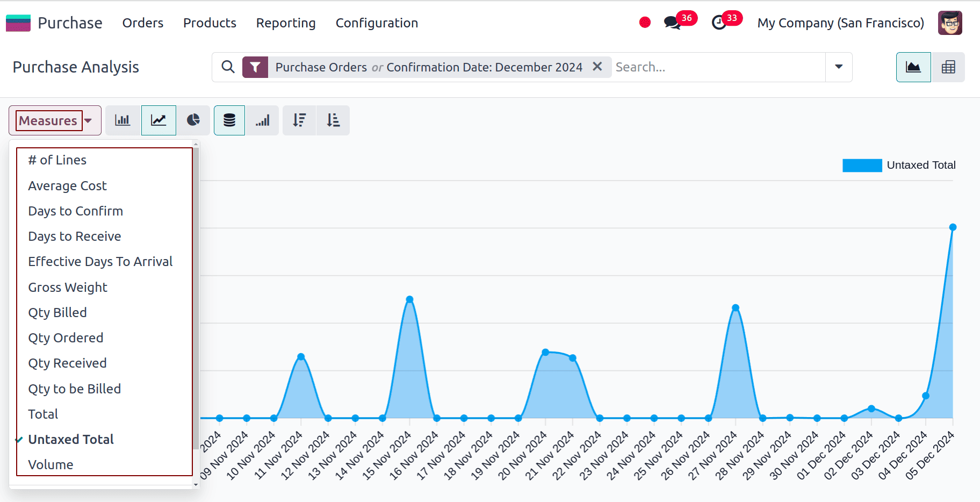
Task: Click the 05 Dec 2024 data point
Action: pyautogui.click(x=953, y=227)
